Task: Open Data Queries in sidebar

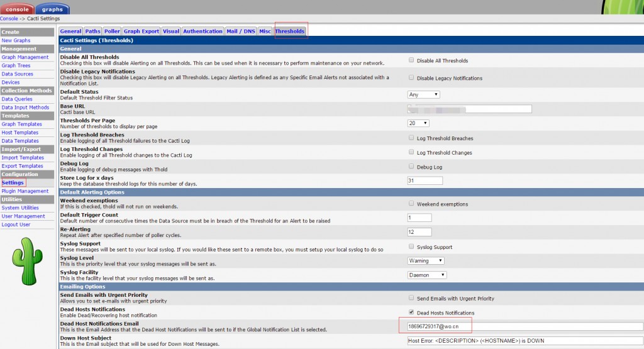Action: 17,99
